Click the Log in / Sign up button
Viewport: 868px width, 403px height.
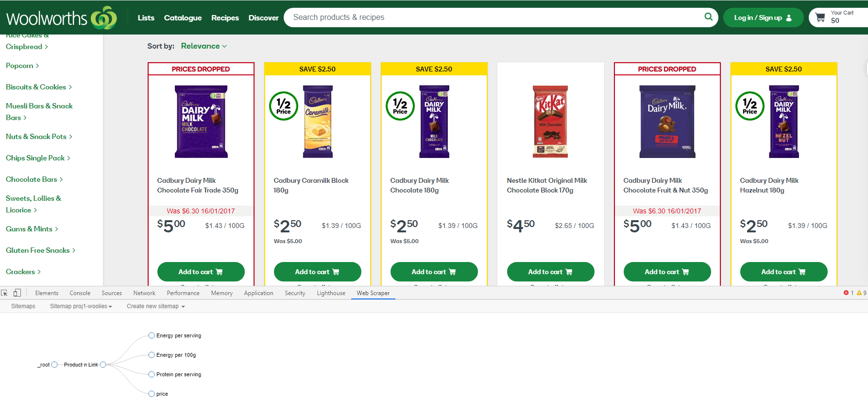tap(763, 18)
